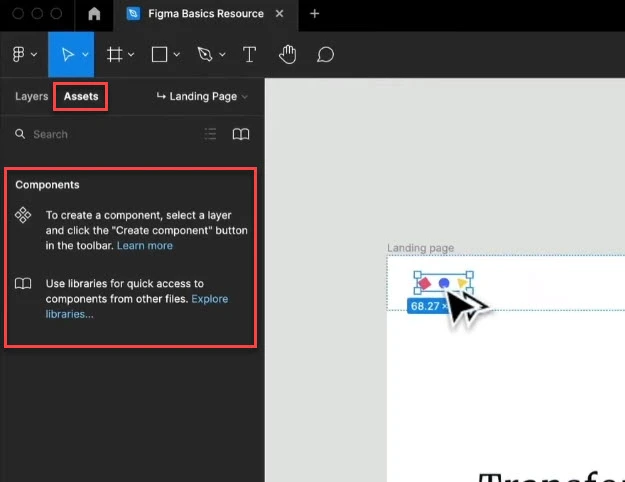This screenshot has height=482, width=625.
Task: Click the Components heading
Action: pyautogui.click(x=47, y=185)
